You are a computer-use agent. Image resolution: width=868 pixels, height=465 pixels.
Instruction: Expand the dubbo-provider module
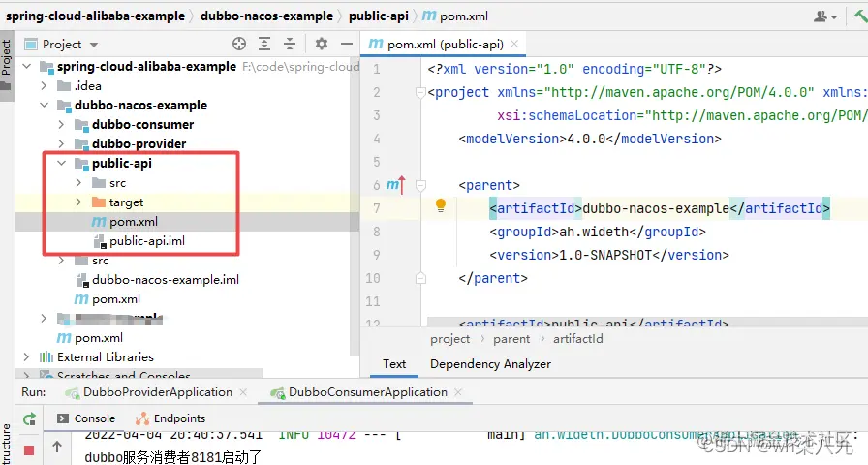pos(61,144)
